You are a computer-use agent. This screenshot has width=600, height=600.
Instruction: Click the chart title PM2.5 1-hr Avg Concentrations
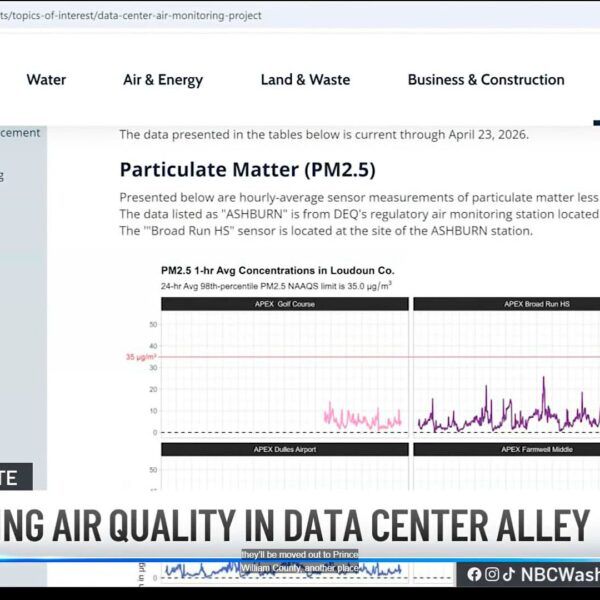pyautogui.click(x=277, y=271)
